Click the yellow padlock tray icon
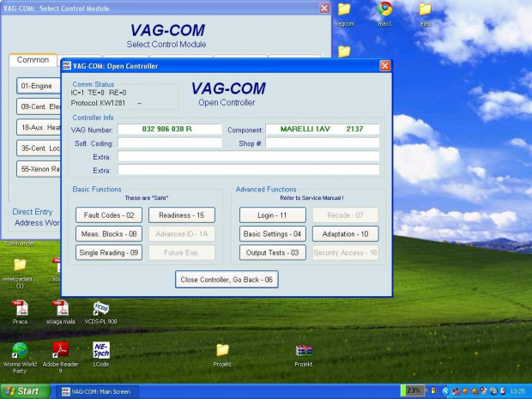This screenshot has height=399, width=532. (433, 390)
